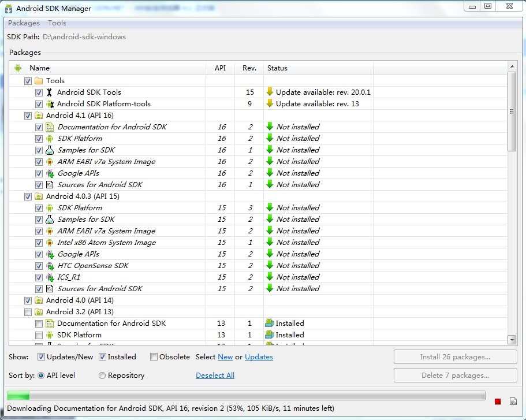Check the Android 3.2 (API 13) group checkbox
The image size is (526, 420).
click(x=28, y=312)
